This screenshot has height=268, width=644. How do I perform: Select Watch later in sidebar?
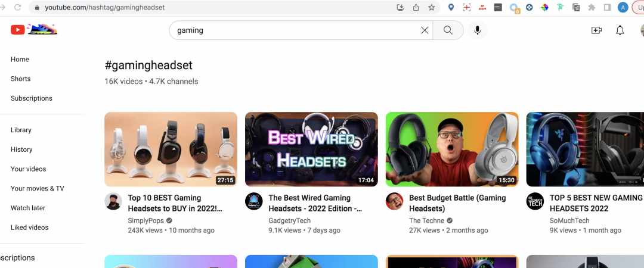(x=28, y=208)
